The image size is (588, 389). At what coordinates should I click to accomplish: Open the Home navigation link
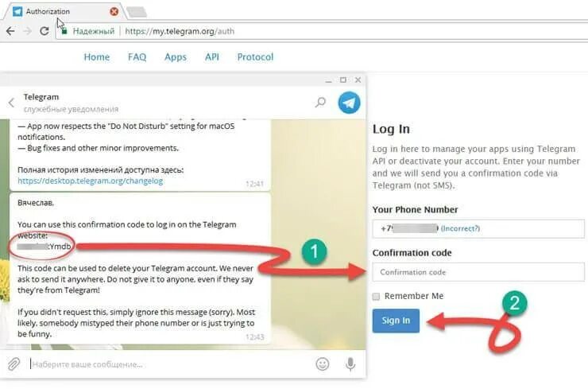coord(97,57)
